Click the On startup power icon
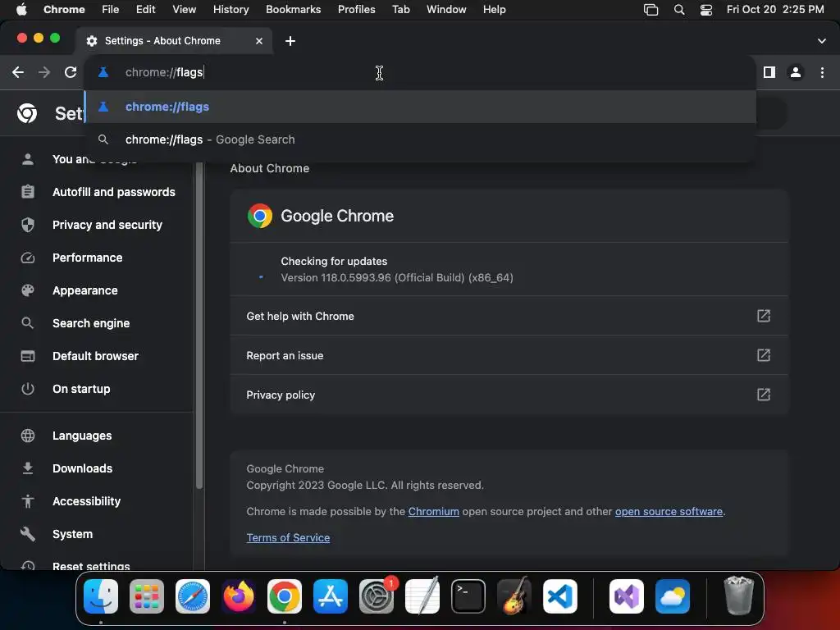This screenshot has height=630, width=840. pyautogui.click(x=27, y=389)
